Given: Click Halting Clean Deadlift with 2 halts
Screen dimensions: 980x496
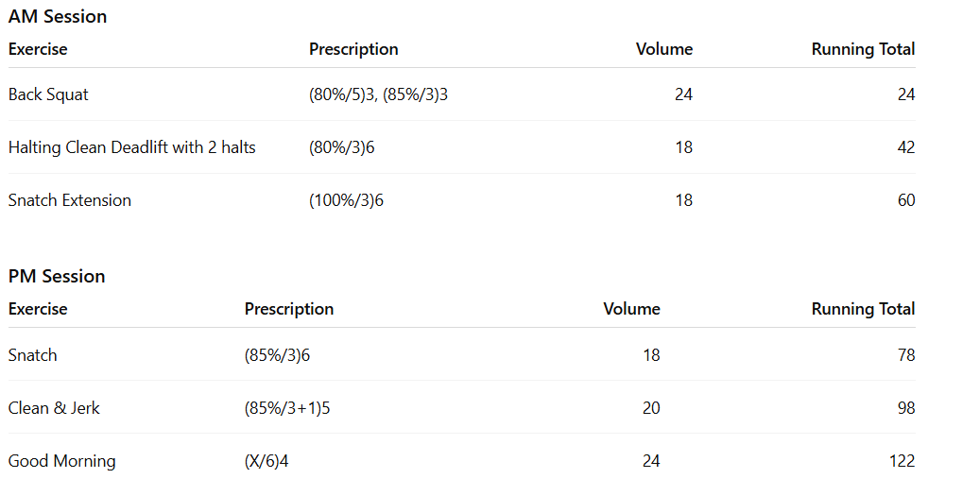Looking at the screenshot, I should coord(131,147).
